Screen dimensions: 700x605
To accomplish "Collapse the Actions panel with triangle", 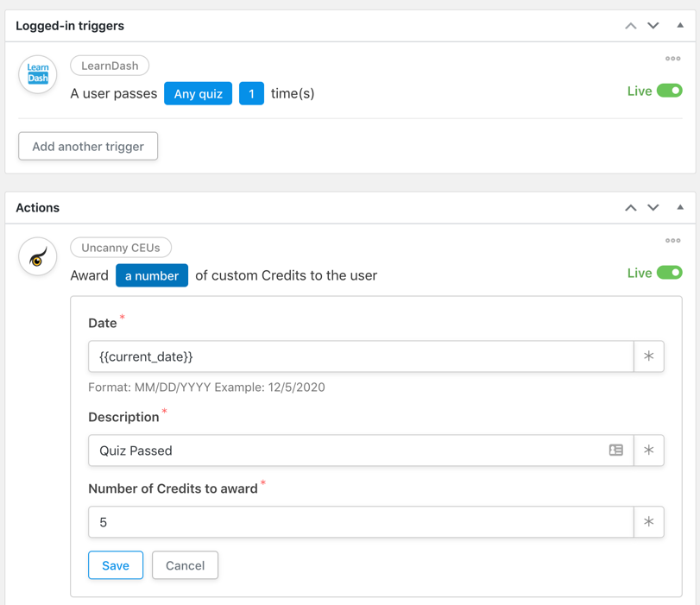I will (x=680, y=208).
